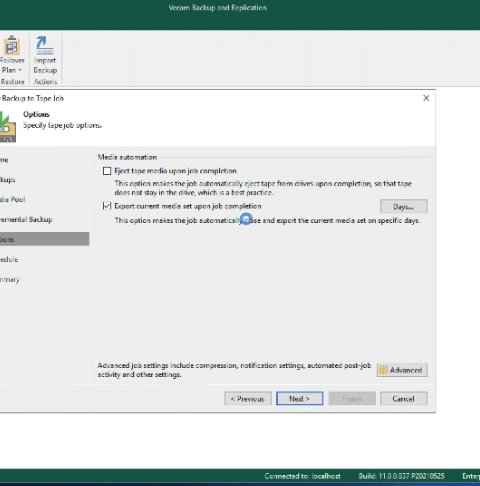The width and height of the screenshot is (480, 486).
Task: Go back with the Previous button
Action: 248,399
